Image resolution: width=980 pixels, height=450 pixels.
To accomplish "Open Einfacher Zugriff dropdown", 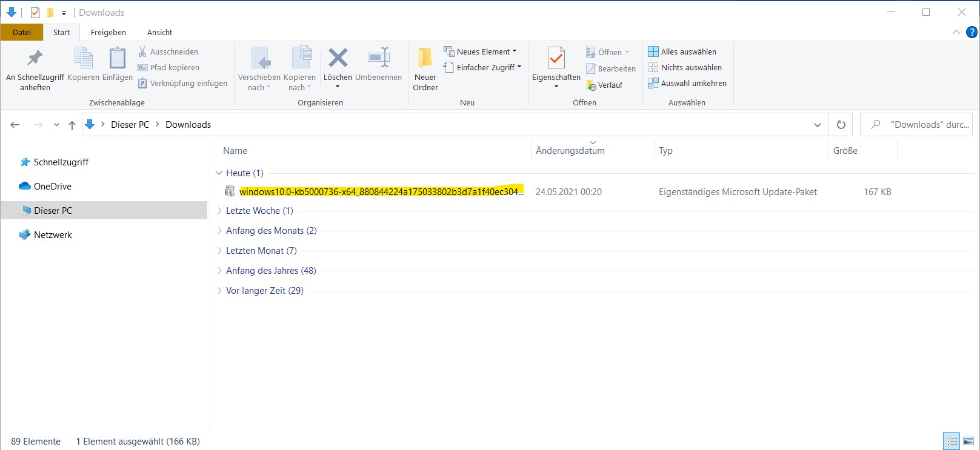I will click(x=482, y=67).
